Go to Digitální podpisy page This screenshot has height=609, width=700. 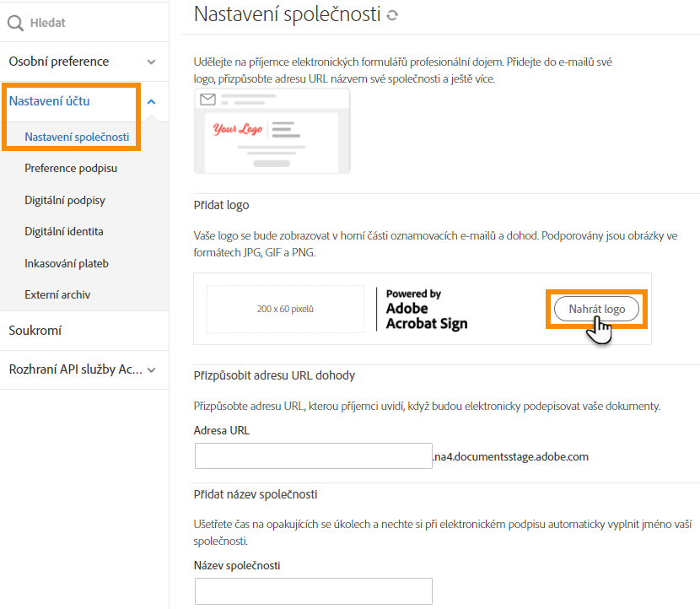pos(65,201)
